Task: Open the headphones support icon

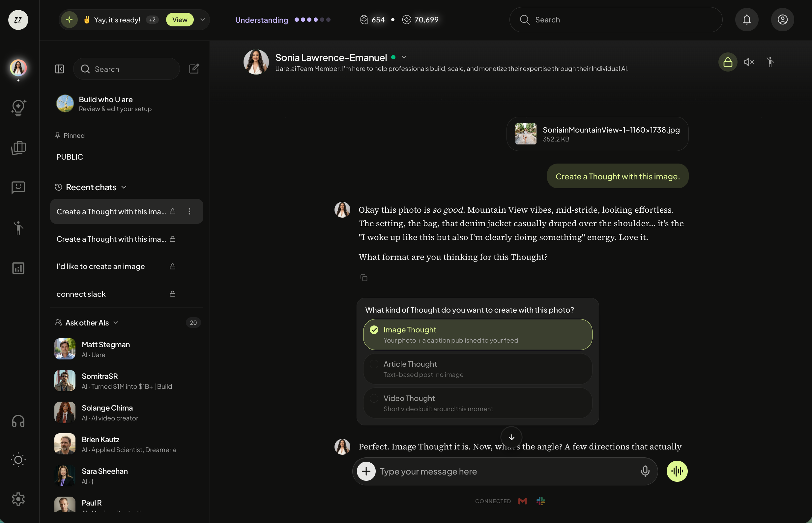Action: [x=18, y=421]
